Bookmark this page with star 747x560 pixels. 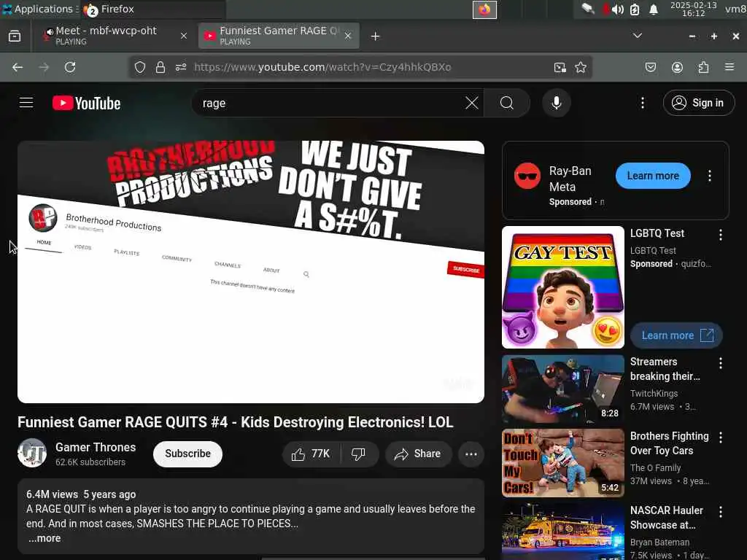(x=580, y=67)
